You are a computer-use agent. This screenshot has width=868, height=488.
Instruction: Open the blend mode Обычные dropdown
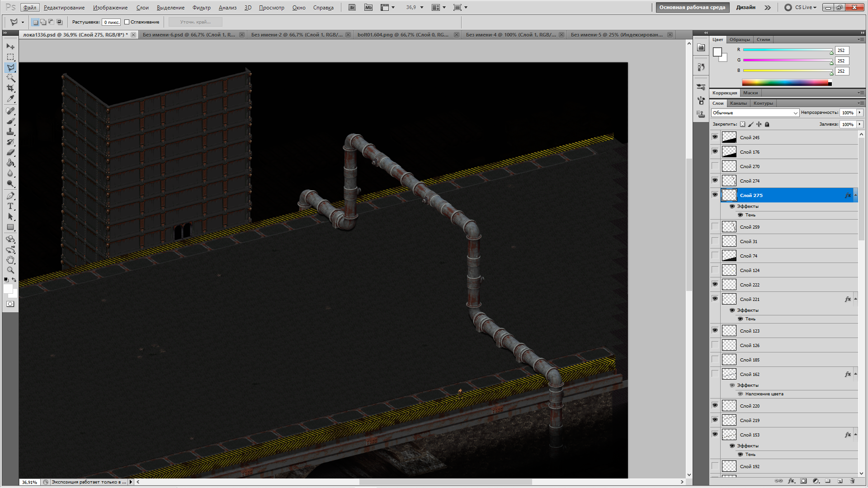[755, 113]
